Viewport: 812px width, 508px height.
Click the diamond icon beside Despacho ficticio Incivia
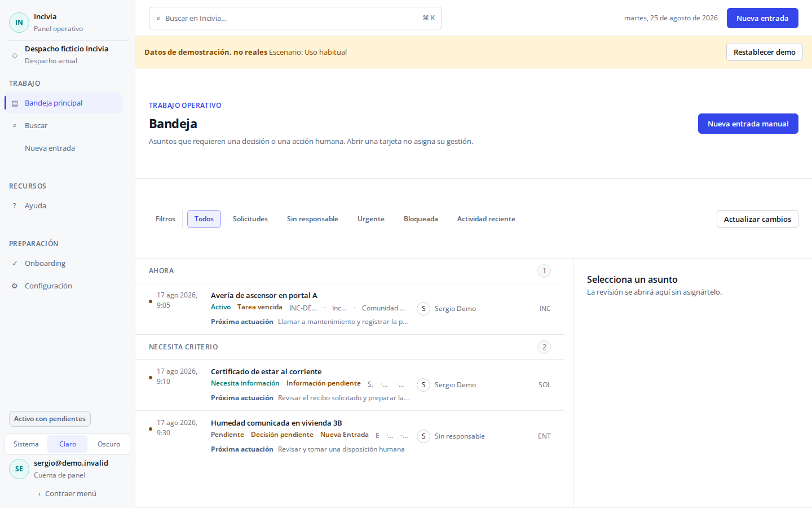point(15,55)
